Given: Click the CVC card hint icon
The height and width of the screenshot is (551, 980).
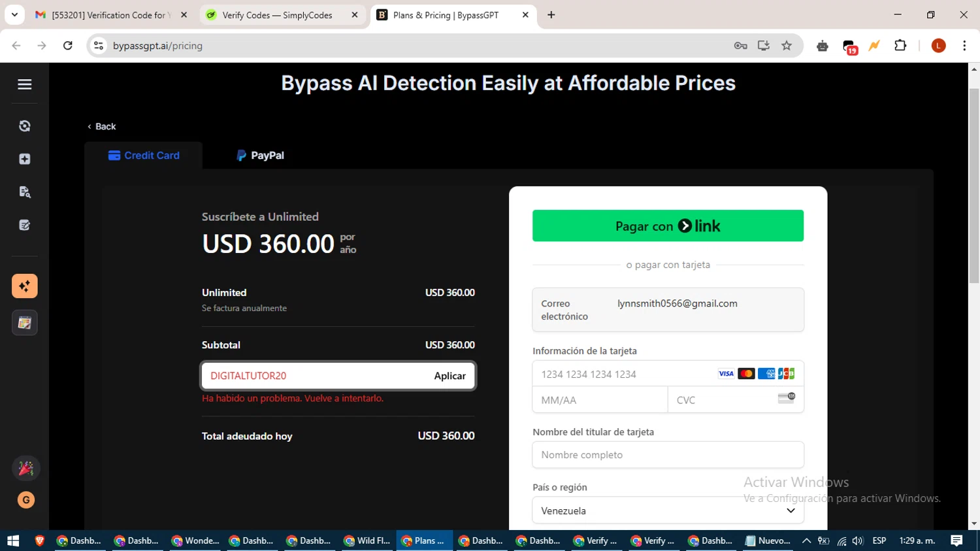Looking at the screenshot, I should 786,398.
